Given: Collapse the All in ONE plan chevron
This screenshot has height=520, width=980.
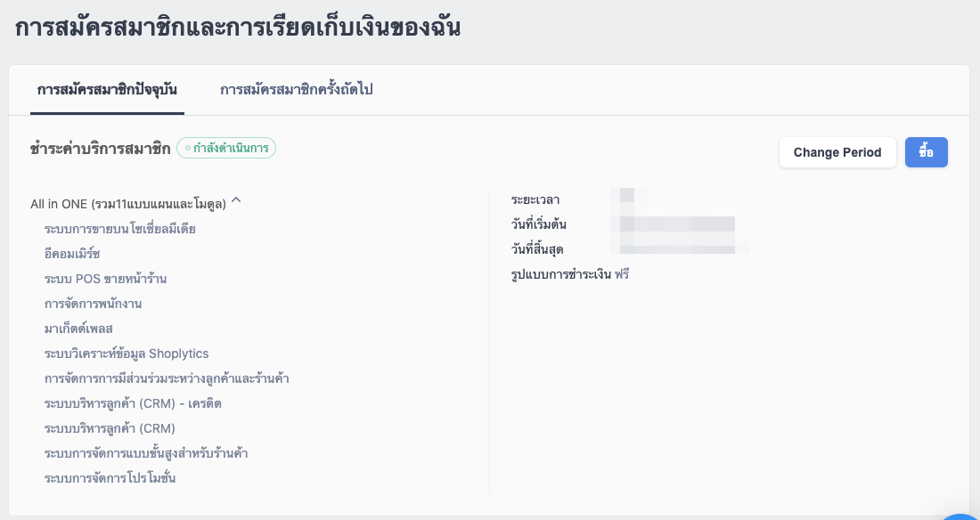Looking at the screenshot, I should [x=236, y=201].
